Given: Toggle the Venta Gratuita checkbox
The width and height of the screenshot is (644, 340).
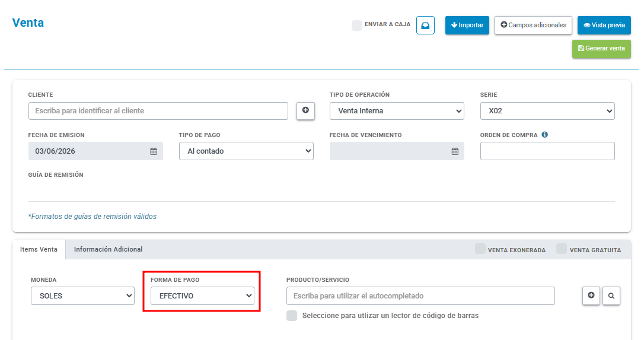Looking at the screenshot, I should [562, 249].
